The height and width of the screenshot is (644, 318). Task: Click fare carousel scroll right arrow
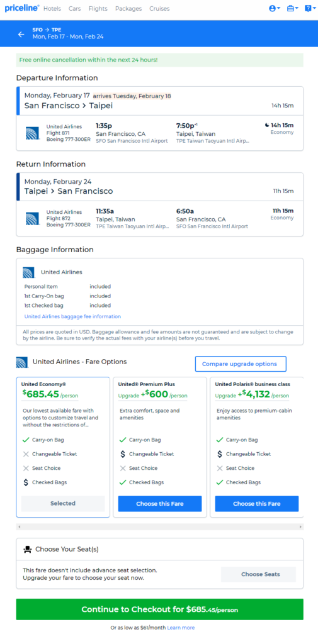click(x=301, y=526)
